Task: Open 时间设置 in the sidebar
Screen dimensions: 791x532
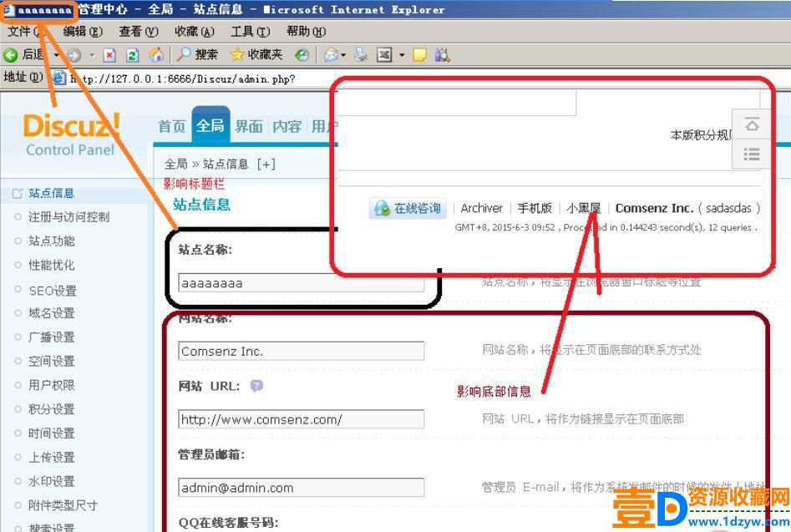Action: [x=51, y=433]
